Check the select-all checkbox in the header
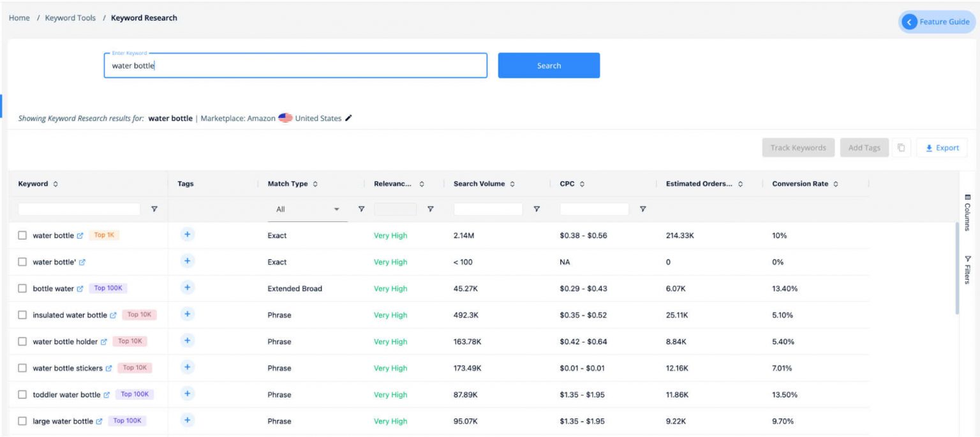 click(x=22, y=184)
